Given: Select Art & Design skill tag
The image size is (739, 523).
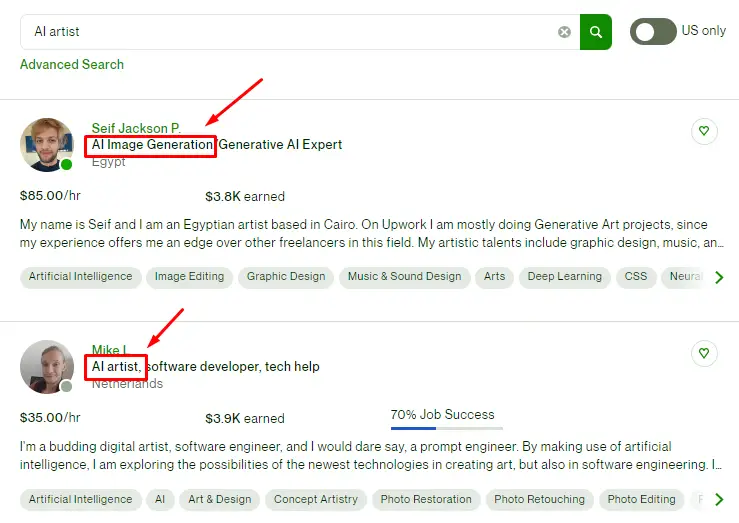Looking at the screenshot, I should click(220, 499).
